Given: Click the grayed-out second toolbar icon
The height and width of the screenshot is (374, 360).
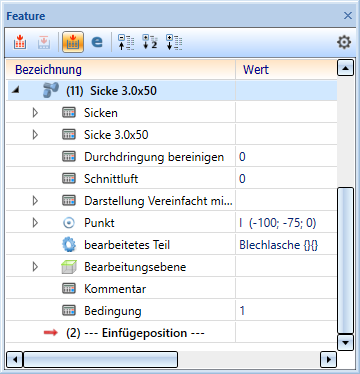Looking at the screenshot, I should click(x=44, y=42).
